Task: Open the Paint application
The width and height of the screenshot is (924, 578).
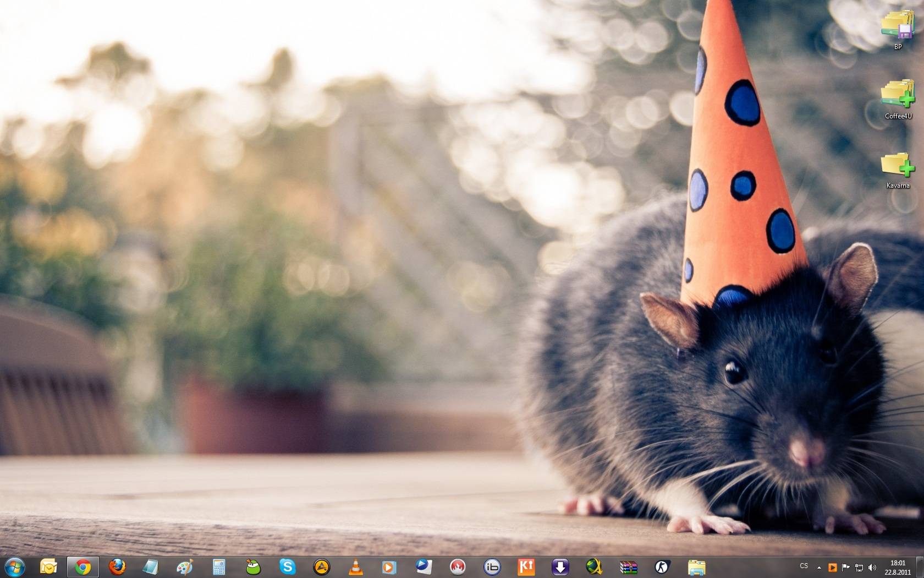Action: click(185, 566)
